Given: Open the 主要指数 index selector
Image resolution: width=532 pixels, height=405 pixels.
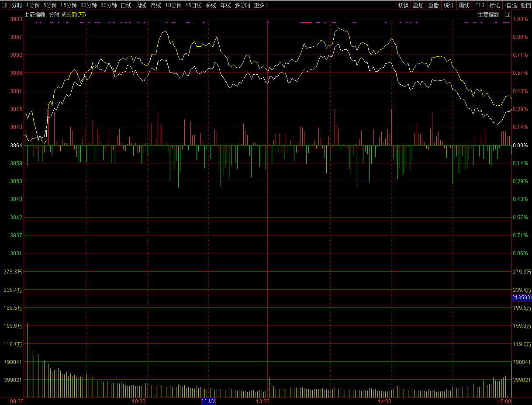Looking at the screenshot, I should tap(488, 14).
